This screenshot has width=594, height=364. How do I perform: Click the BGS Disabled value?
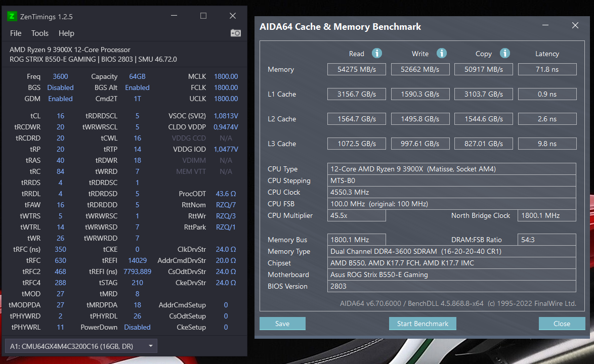60,87
